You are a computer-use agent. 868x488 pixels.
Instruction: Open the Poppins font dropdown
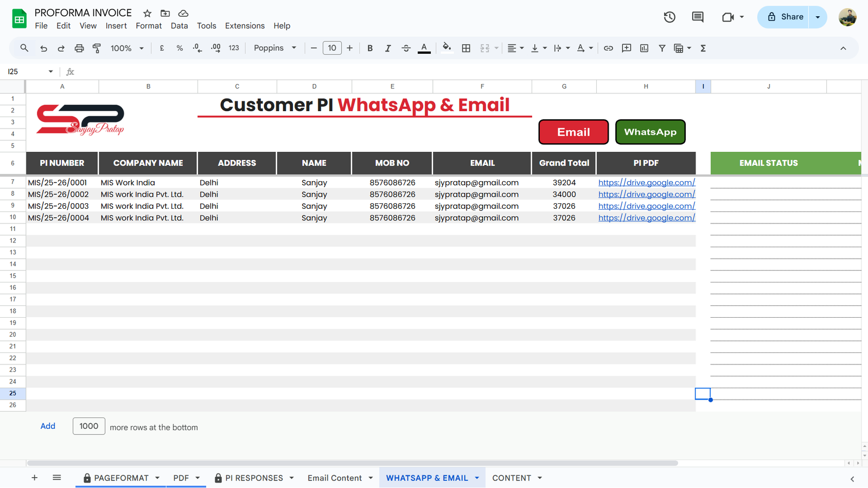275,48
